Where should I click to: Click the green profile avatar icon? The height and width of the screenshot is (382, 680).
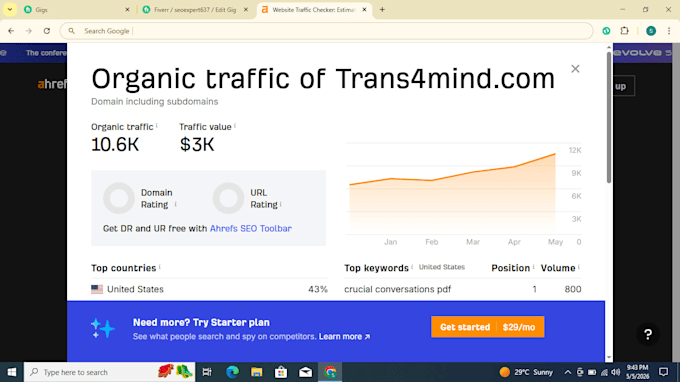point(651,31)
